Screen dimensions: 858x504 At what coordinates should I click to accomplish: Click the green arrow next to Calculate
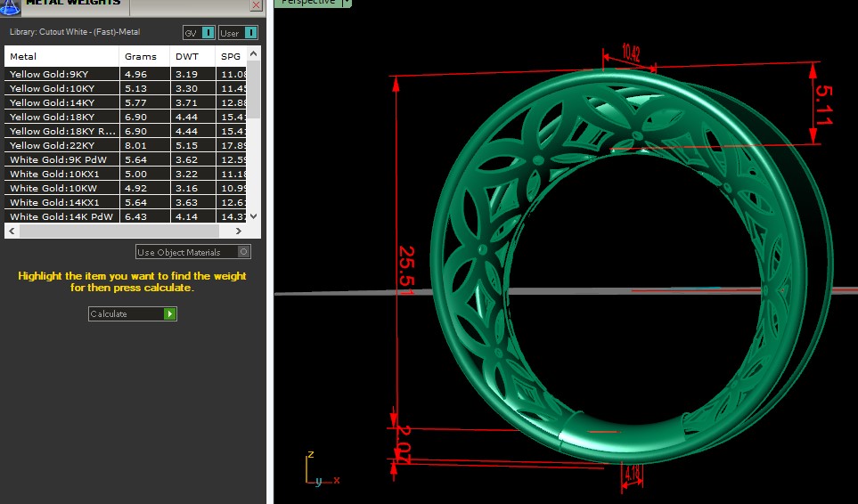[x=170, y=314]
